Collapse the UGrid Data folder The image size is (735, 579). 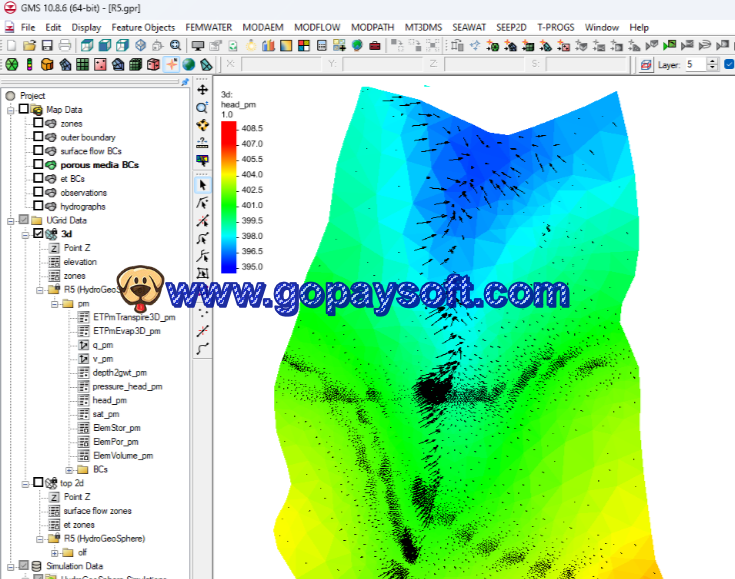click(x=10, y=221)
